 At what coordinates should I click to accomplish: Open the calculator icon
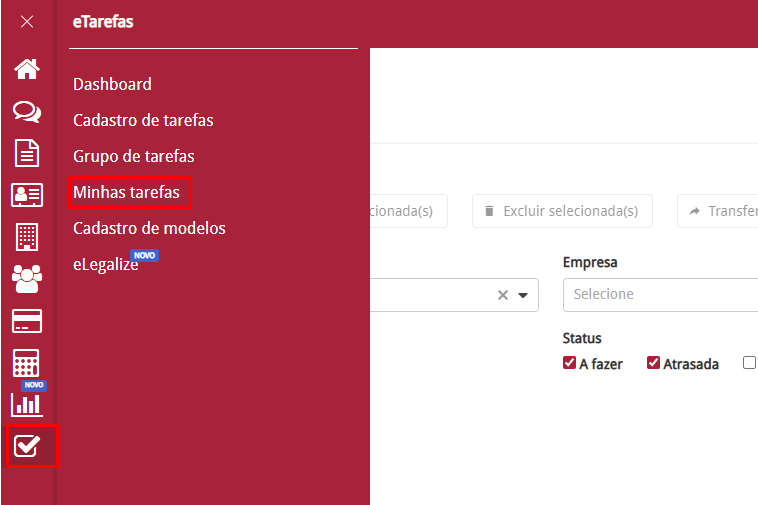[26, 363]
